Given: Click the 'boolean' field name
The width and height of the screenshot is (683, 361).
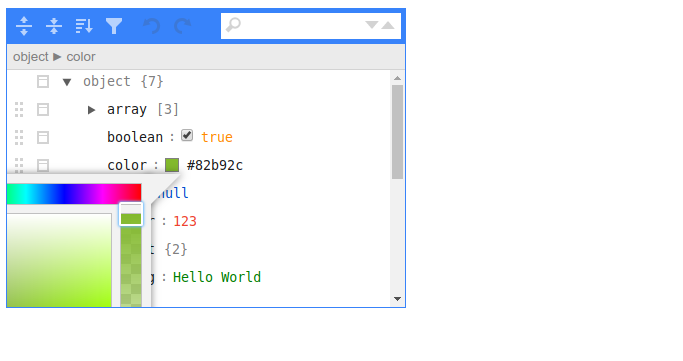Looking at the screenshot, I should click(x=135, y=137).
